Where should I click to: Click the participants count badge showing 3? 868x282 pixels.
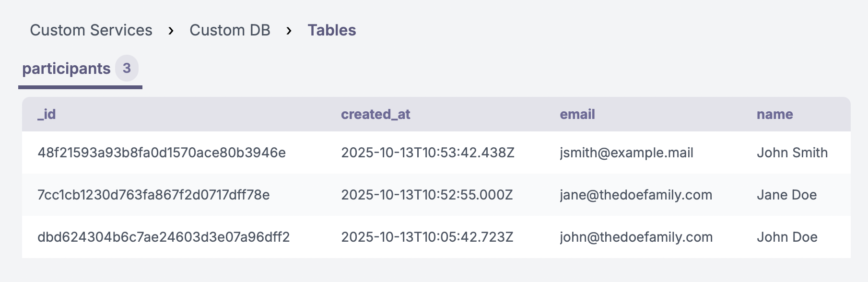(127, 68)
